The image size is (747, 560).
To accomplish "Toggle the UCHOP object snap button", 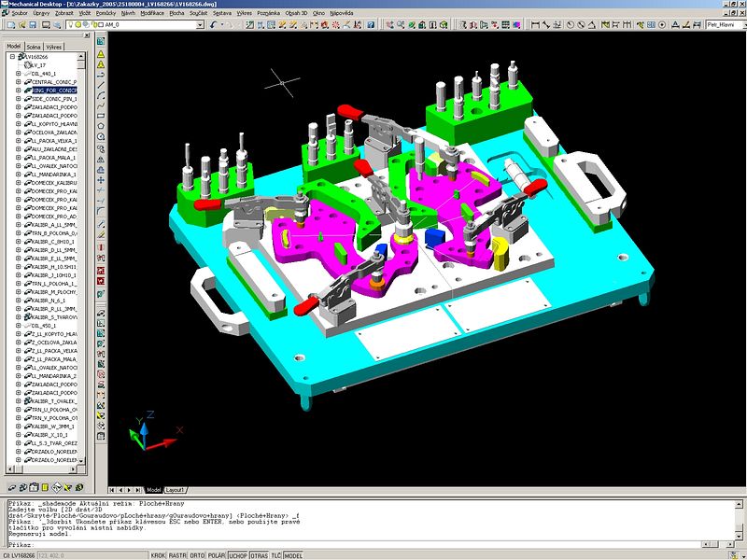I will pos(238,555).
